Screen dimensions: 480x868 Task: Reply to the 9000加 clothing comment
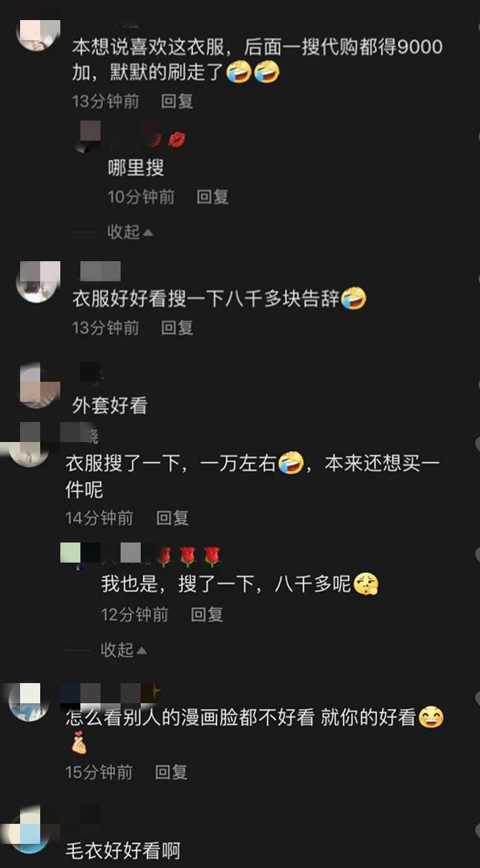[177, 101]
